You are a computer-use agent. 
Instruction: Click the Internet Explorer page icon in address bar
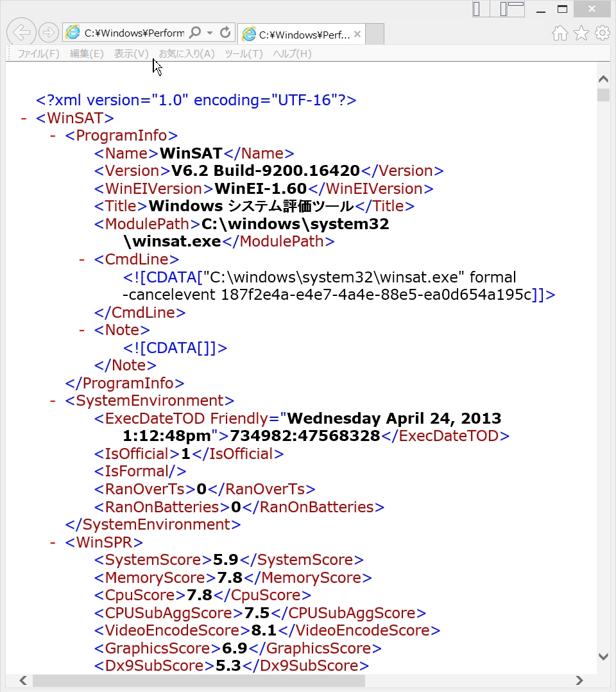tap(73, 32)
